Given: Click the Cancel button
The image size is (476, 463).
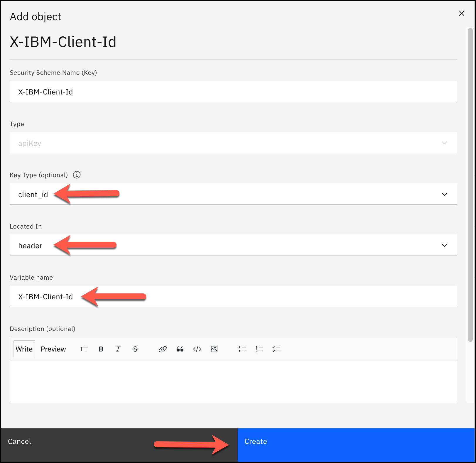Looking at the screenshot, I should [119, 445].
